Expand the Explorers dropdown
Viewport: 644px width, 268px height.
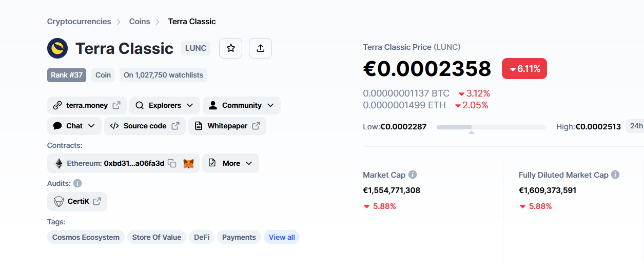(164, 105)
